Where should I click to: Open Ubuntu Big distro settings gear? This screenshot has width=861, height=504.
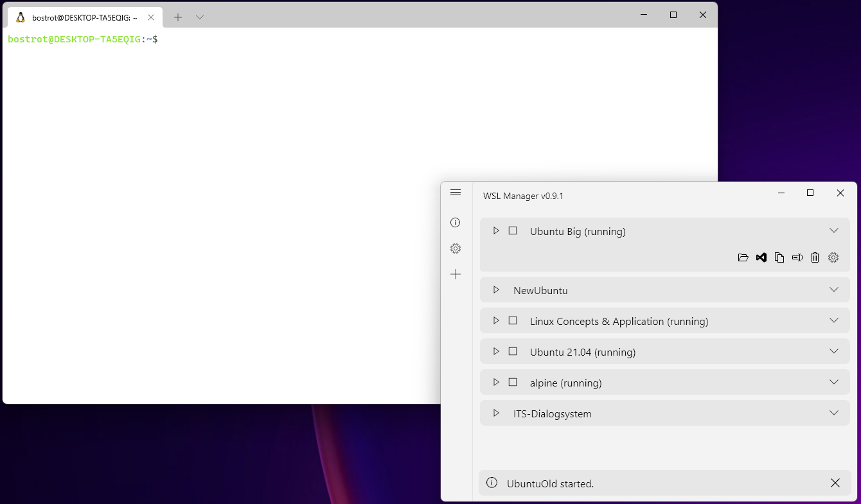click(833, 257)
